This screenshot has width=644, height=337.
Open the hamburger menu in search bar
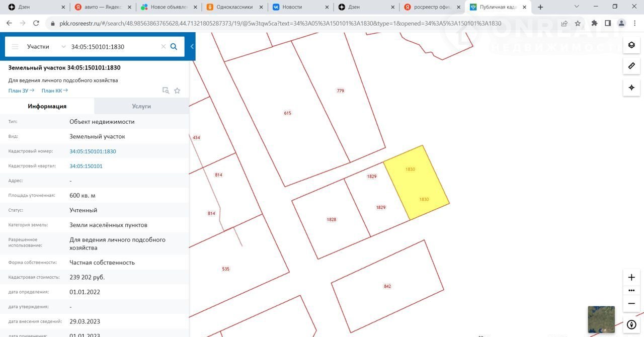pos(15,46)
